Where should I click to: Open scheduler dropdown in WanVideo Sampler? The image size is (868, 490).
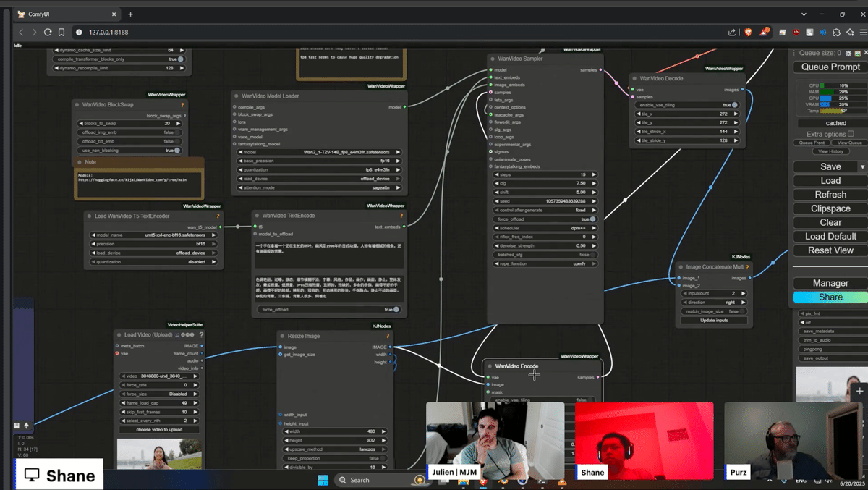pyautogui.click(x=545, y=228)
